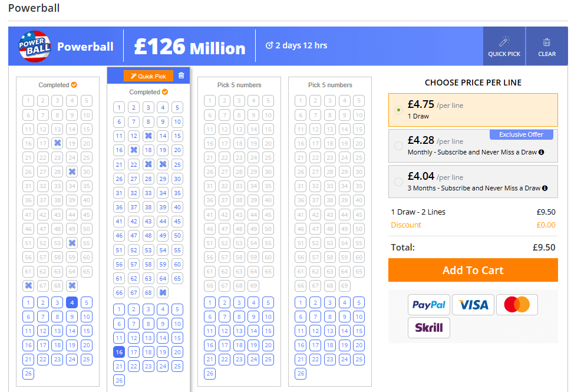This screenshot has height=392, width=571.
Task: Select the £4.04 3 Months option
Action: (x=473, y=182)
